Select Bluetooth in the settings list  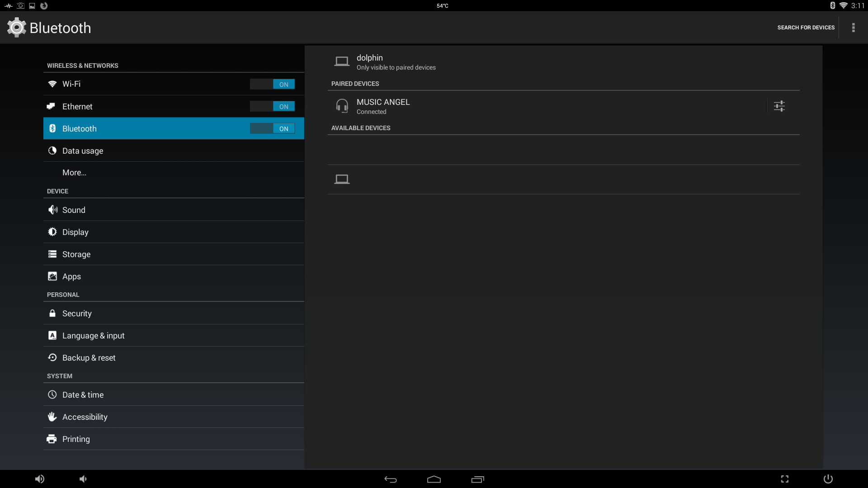coord(174,128)
